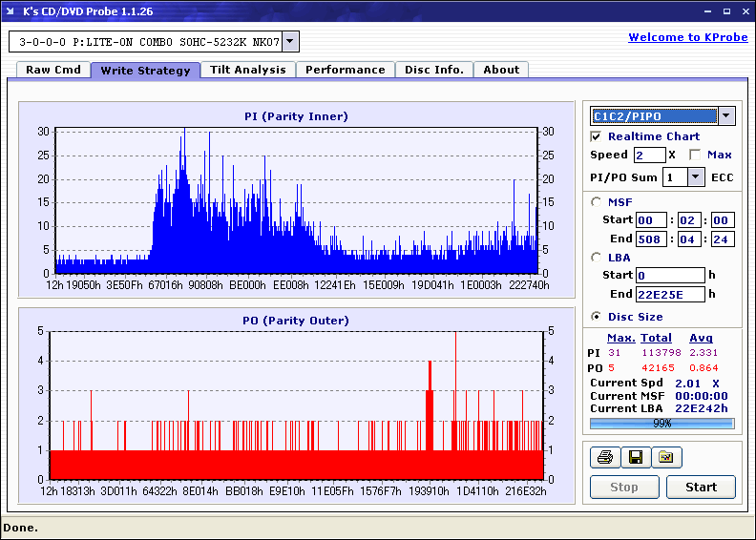Choose the Disc Size radio option
Viewport: 756px width, 540px height.
point(597,317)
